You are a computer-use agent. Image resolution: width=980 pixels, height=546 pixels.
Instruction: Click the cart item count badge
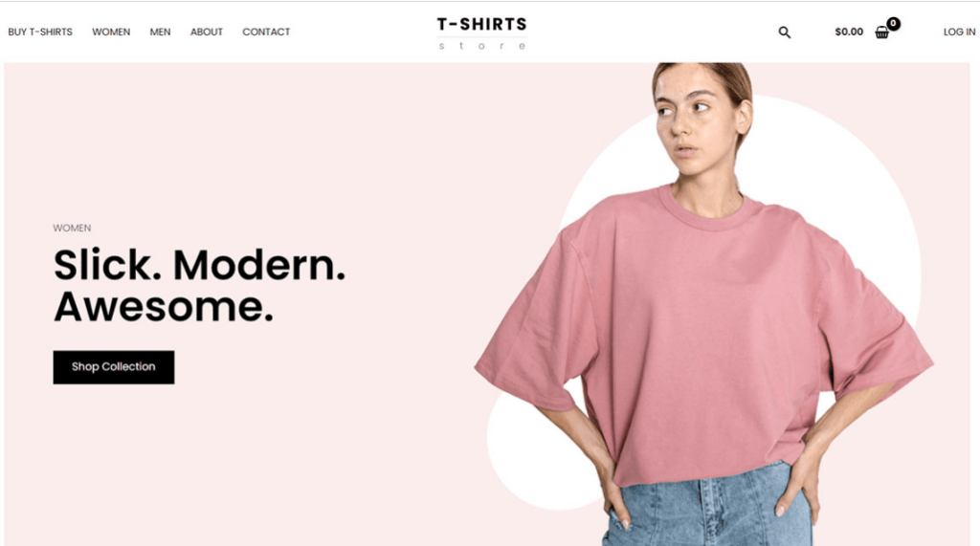(x=894, y=24)
